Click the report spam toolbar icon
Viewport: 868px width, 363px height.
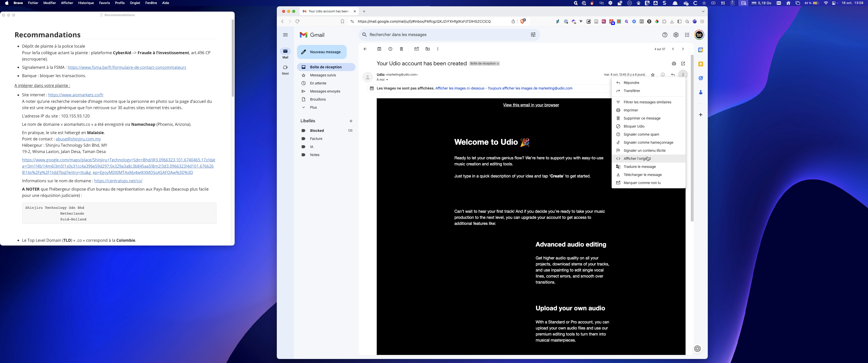point(390,49)
